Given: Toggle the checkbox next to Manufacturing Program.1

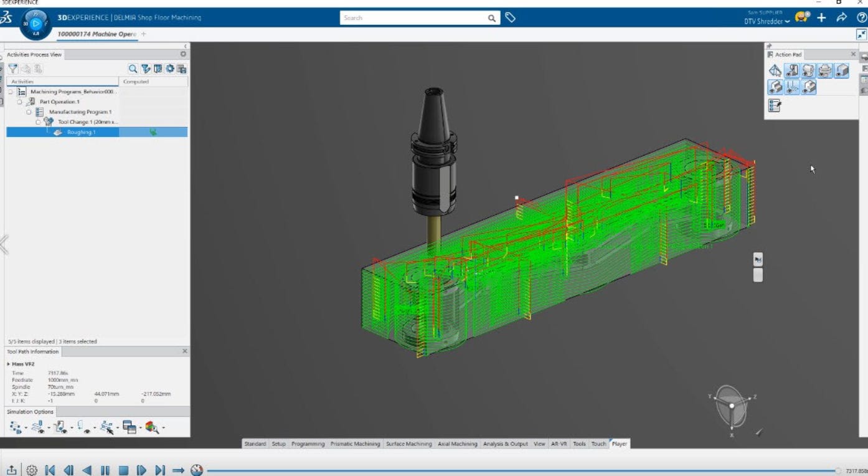Looking at the screenshot, I should click(x=28, y=112).
